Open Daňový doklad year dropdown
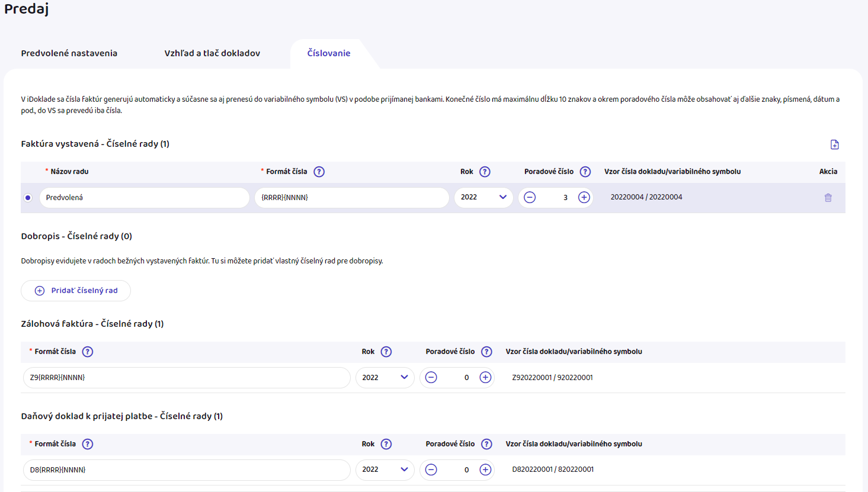The image size is (868, 492). click(x=385, y=470)
